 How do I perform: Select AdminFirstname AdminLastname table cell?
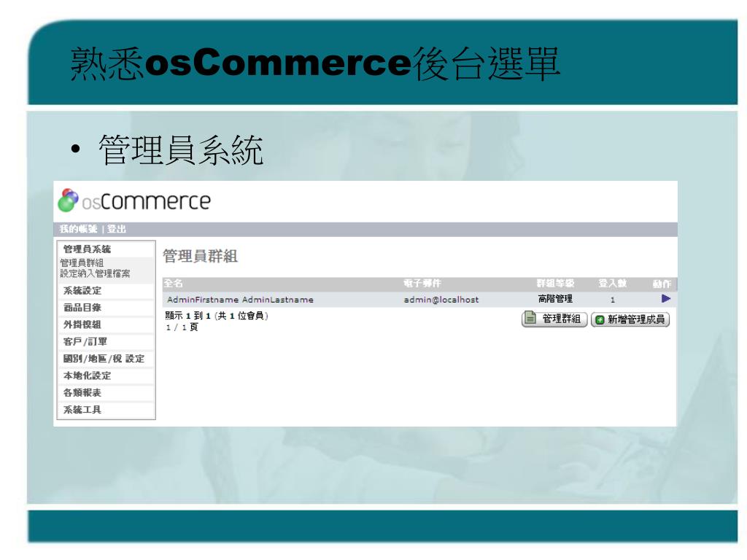240,300
